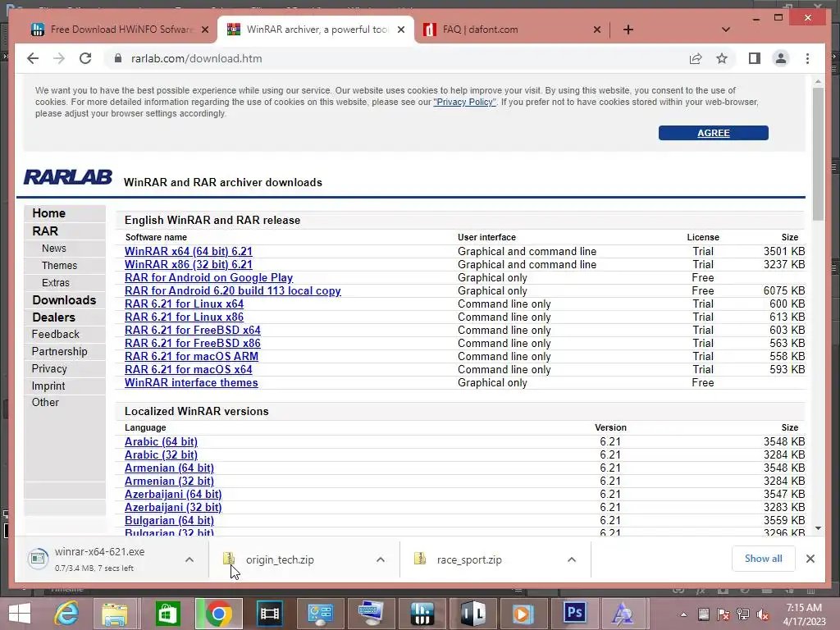
Task: Download RAR 6.21 for Linux x64
Action: click(185, 304)
